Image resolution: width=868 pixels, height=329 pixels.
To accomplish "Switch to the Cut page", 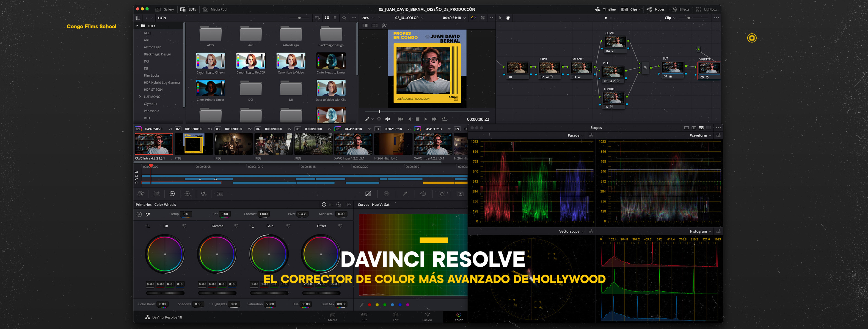I will (x=364, y=317).
